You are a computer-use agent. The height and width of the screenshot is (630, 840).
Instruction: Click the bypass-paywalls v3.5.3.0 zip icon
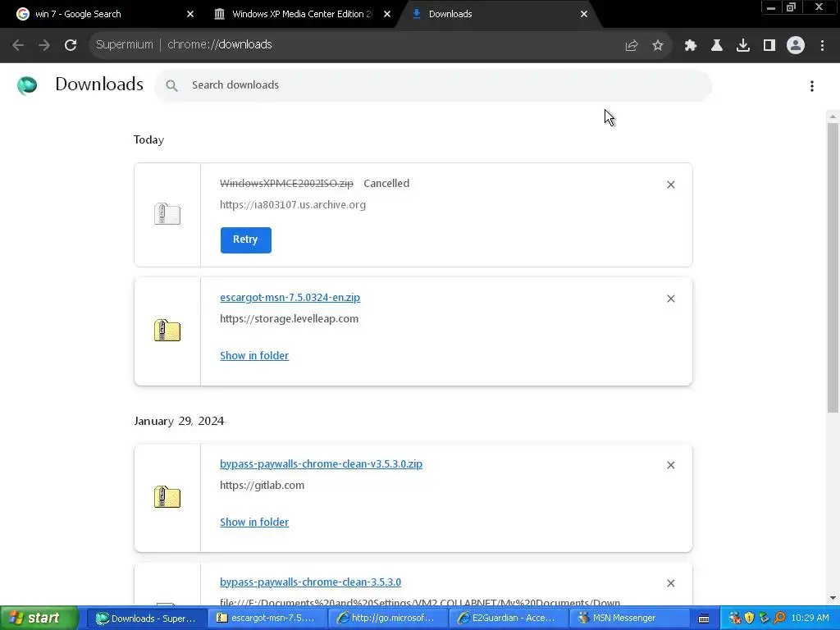pyautogui.click(x=167, y=497)
